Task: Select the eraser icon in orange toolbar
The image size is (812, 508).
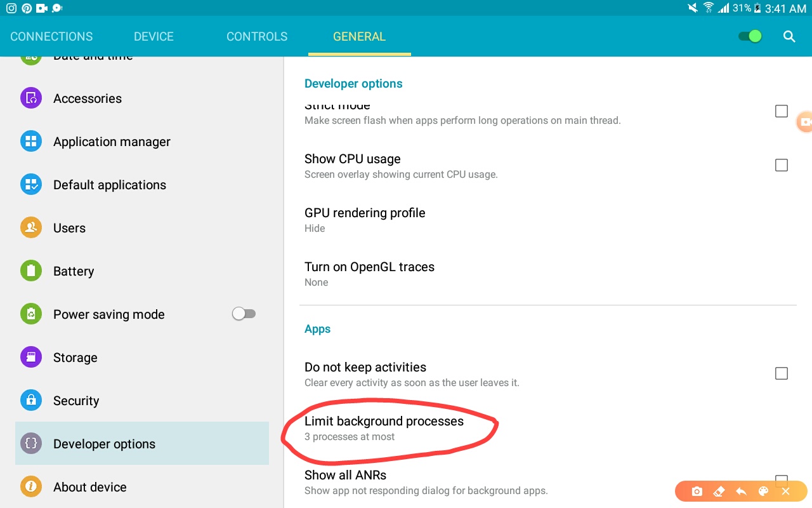Action: (719, 491)
